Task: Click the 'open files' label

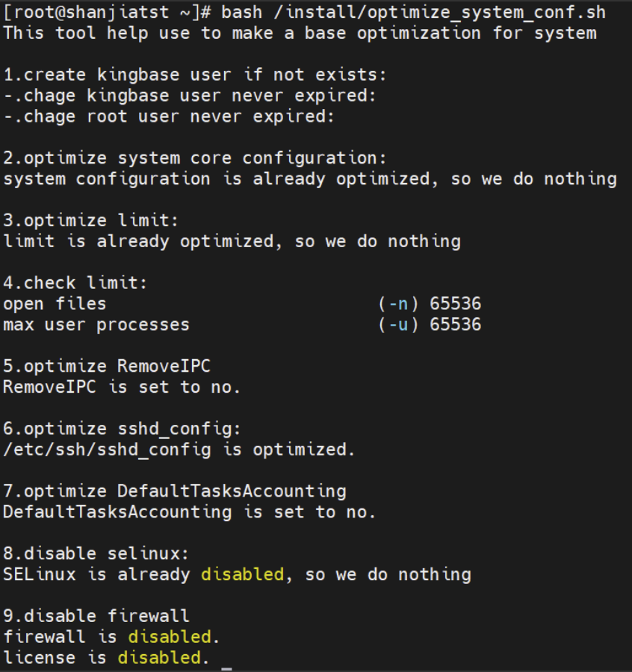Action: (x=55, y=304)
